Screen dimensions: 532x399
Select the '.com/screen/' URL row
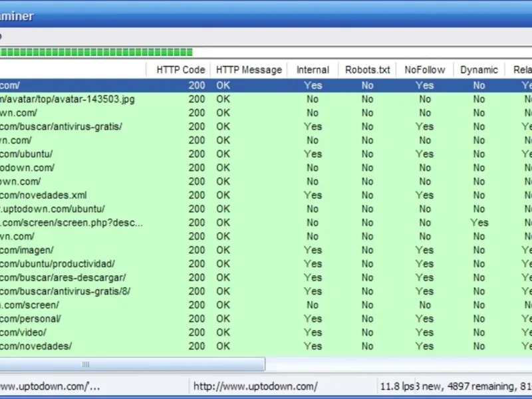266,305
